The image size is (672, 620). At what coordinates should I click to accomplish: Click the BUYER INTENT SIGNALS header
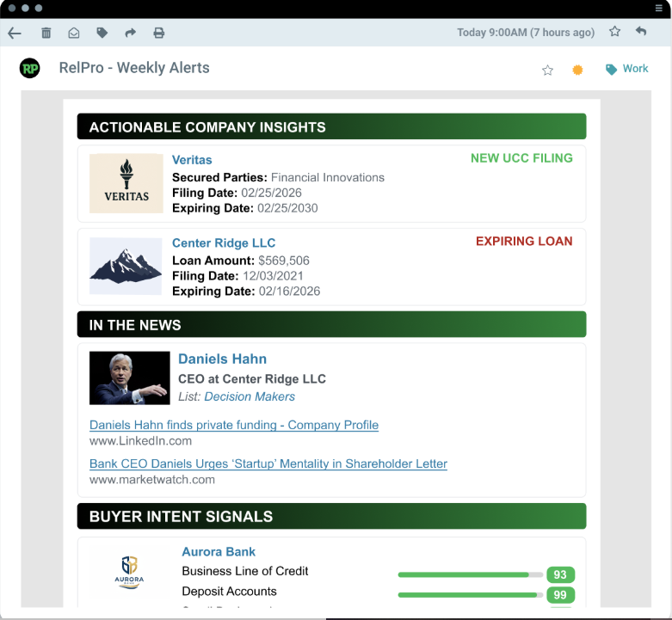click(332, 516)
